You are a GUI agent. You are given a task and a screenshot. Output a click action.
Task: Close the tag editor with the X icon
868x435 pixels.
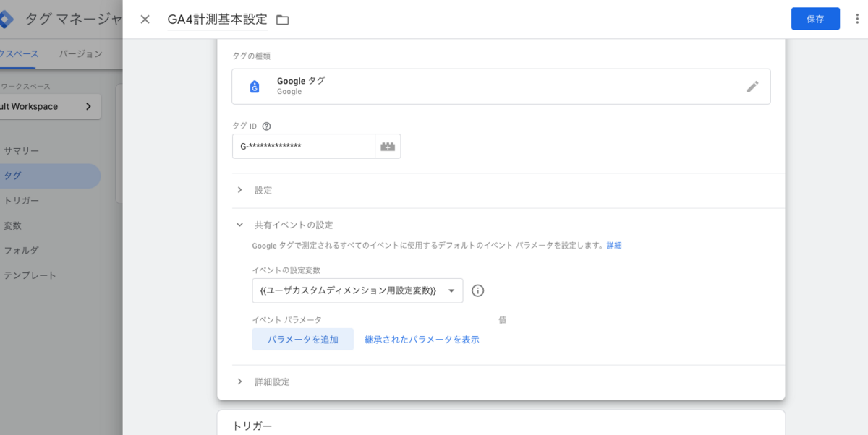[x=145, y=20]
